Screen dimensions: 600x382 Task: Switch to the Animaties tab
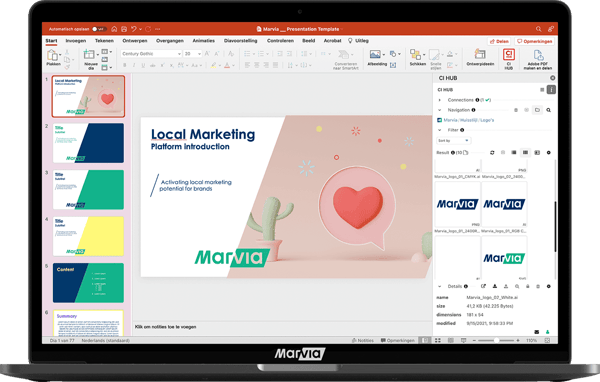tap(204, 41)
